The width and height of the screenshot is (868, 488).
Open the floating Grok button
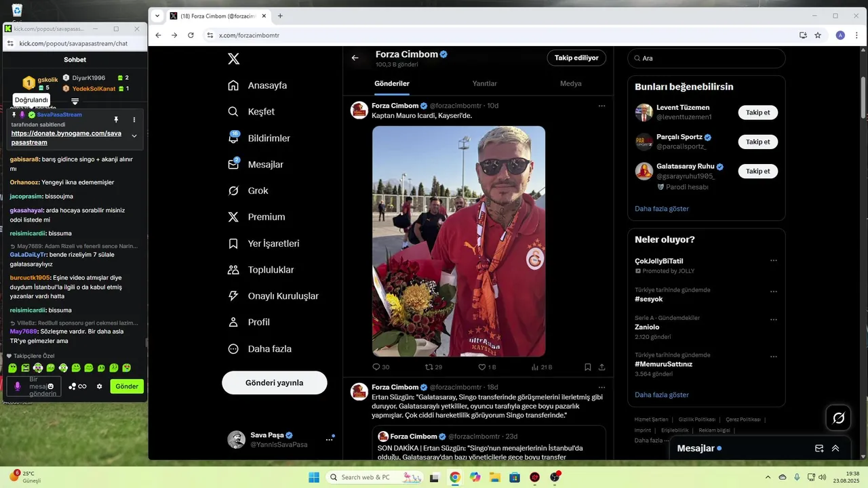click(x=839, y=418)
